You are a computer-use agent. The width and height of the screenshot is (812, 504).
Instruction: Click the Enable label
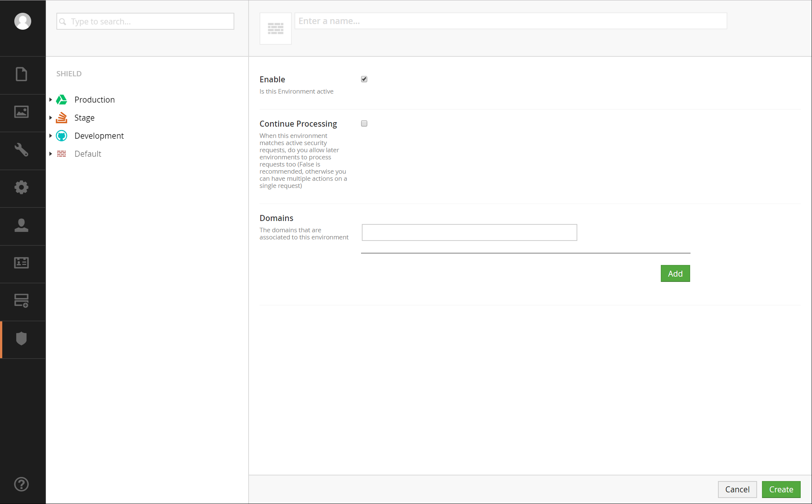tap(272, 79)
